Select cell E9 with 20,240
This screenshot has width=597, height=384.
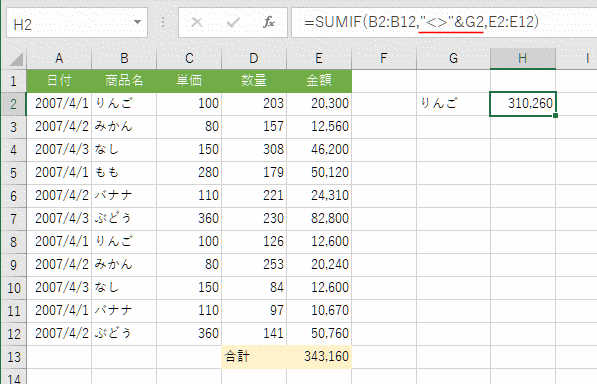[x=319, y=265]
